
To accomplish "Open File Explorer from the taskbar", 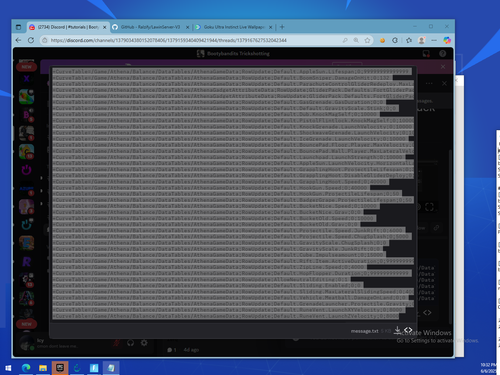I will 43,368.
